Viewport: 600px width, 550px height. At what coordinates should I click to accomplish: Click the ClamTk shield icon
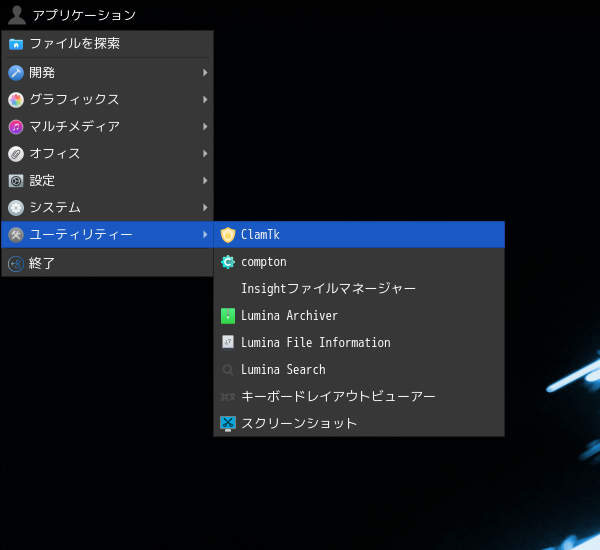228,235
